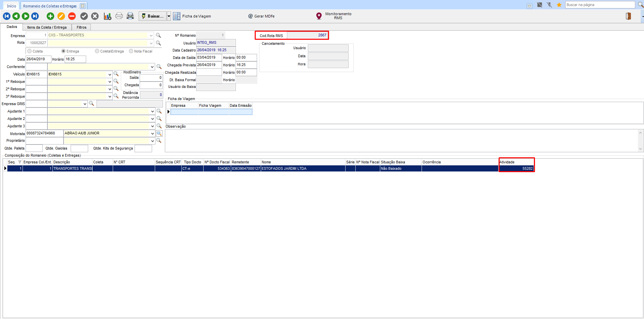Go to the previous record
The image size is (644, 319).
(16, 16)
